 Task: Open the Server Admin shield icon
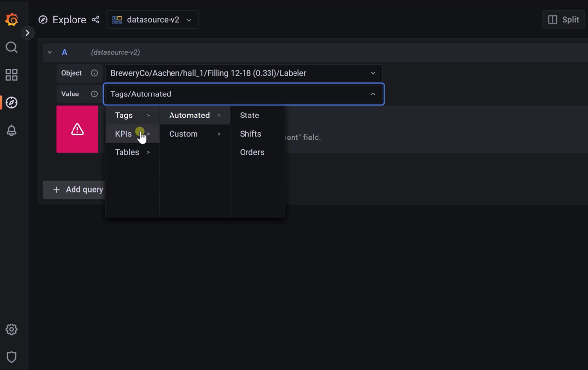click(x=11, y=357)
